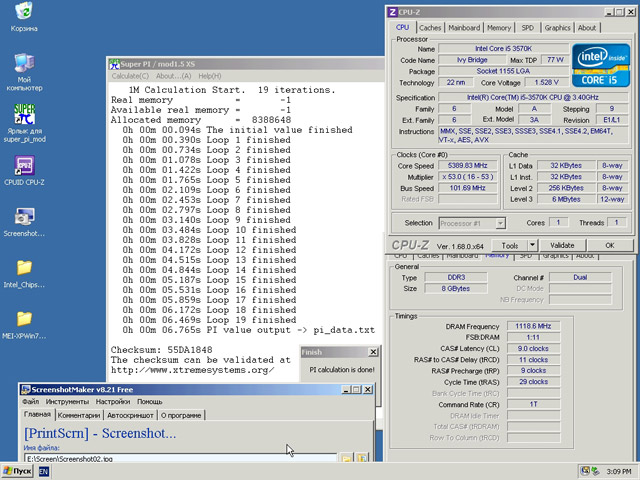
Task: Switch to About tab in CPU-Z
Action: (x=587, y=28)
